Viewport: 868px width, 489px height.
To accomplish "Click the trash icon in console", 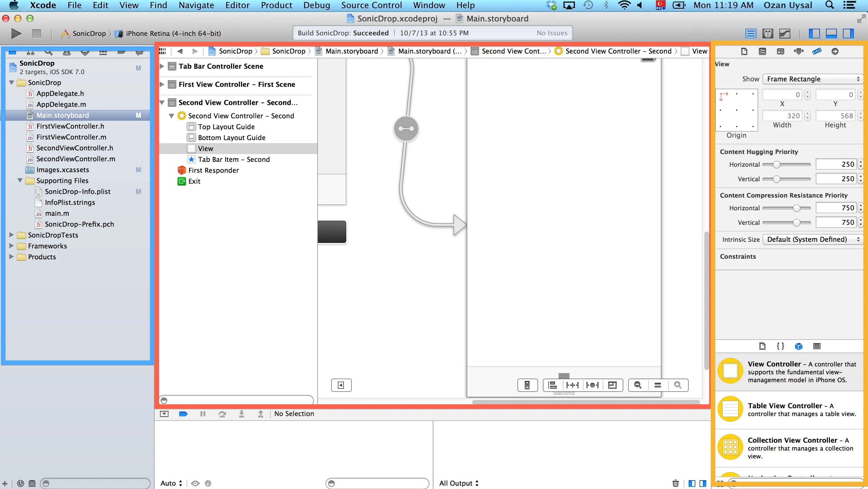I will 675,483.
